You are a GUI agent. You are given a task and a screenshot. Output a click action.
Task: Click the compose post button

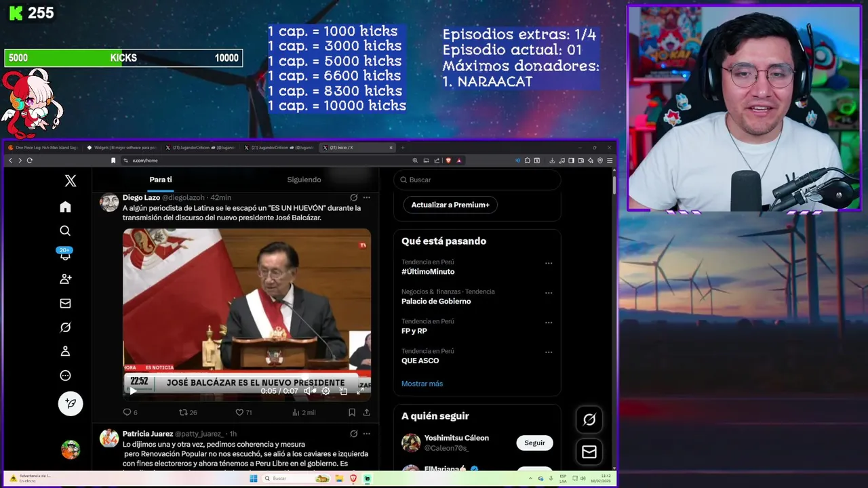click(71, 403)
